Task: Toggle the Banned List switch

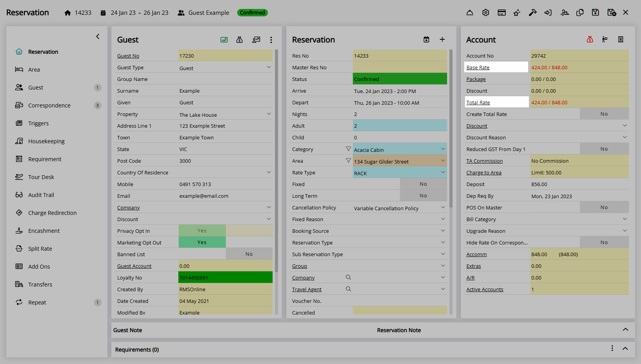Action: point(249,254)
